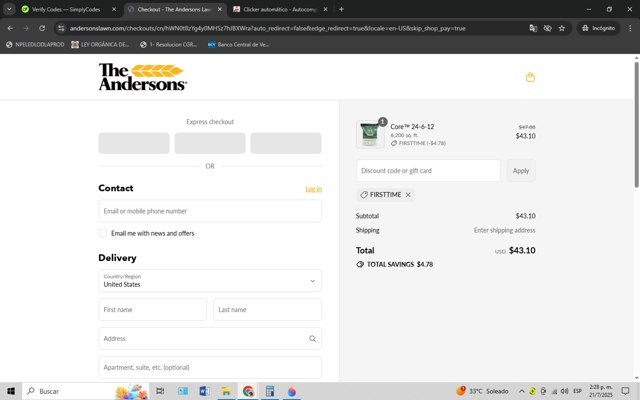640x400 pixels.
Task: Open the weather widget showing 33°C Soleado
Action: click(x=482, y=391)
